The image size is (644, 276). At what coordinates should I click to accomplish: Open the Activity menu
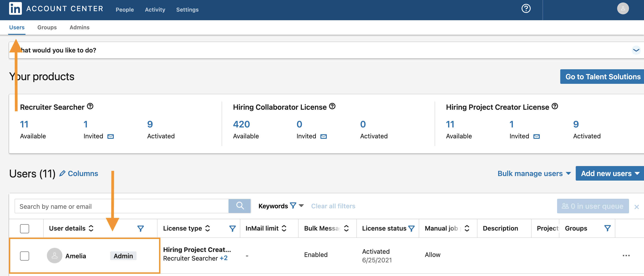point(155,10)
